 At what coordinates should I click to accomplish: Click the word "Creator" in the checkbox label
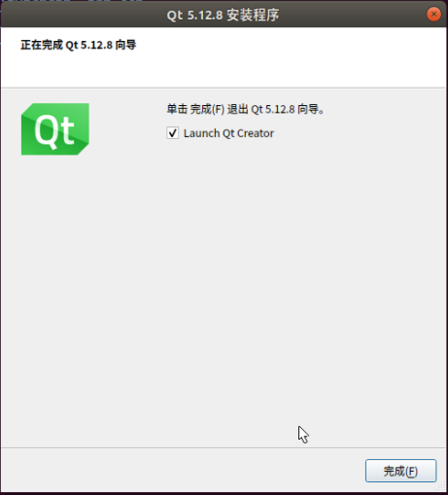tap(256, 133)
